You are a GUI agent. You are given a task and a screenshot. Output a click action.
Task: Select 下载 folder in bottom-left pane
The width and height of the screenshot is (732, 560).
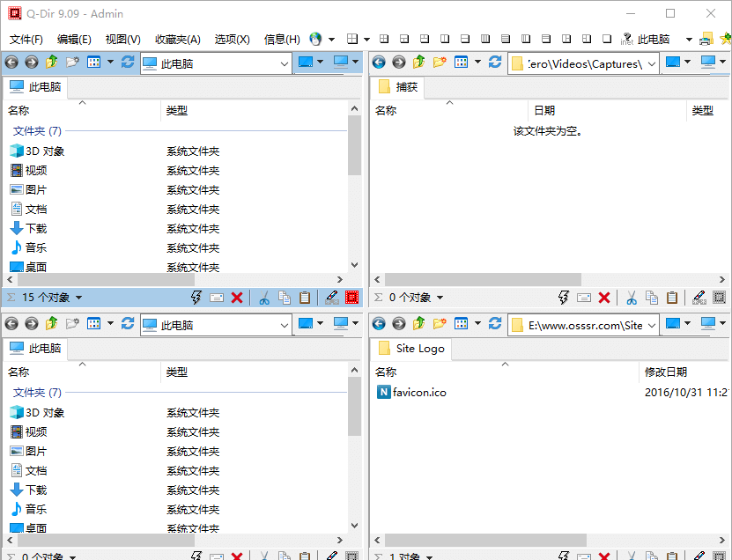(28, 490)
